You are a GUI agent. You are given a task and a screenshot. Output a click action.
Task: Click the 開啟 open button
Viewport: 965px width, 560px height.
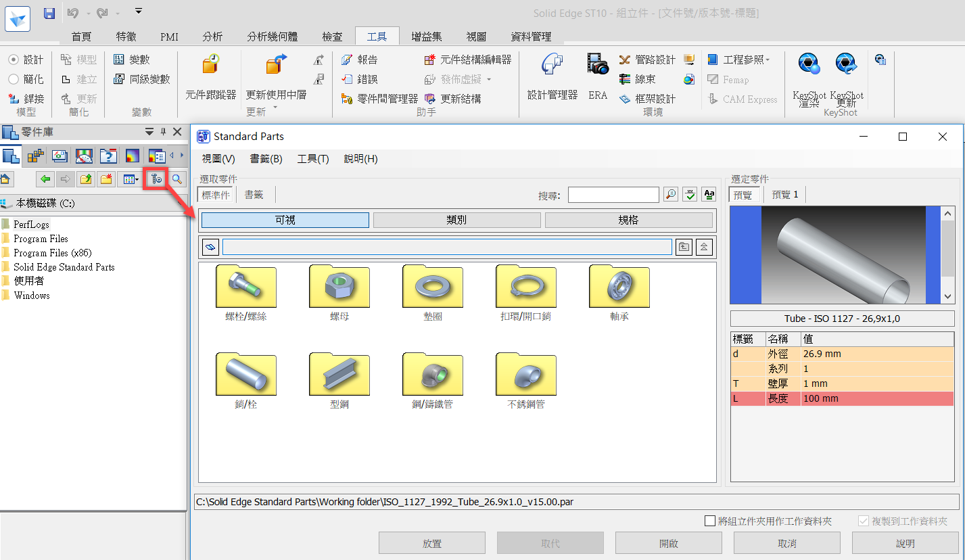click(669, 543)
